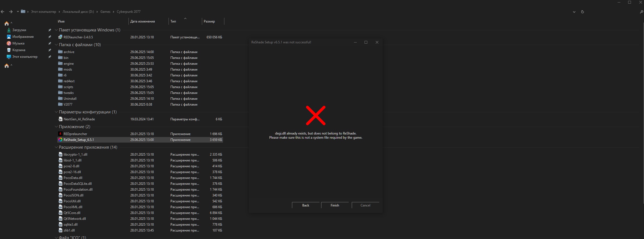This screenshot has height=239, width=644.
Task: Select the NextGen_AI_ReShade config file icon
Action: point(60,119)
